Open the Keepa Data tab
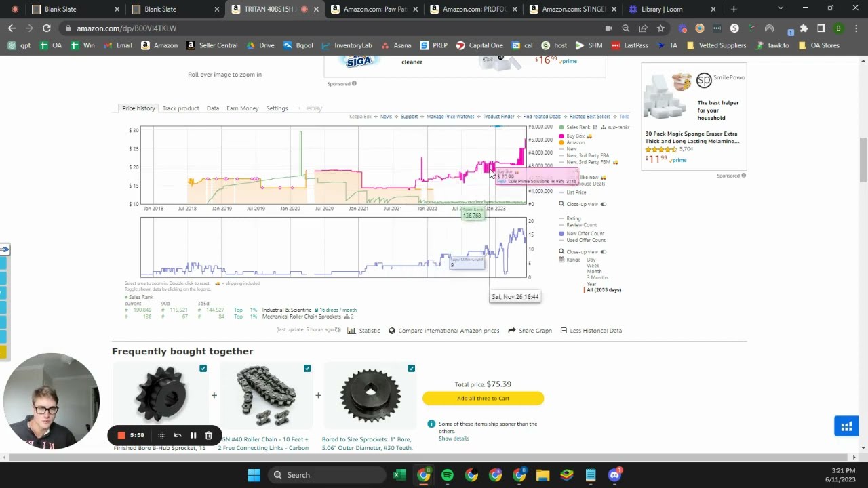This screenshot has height=488, width=868. (213, 108)
